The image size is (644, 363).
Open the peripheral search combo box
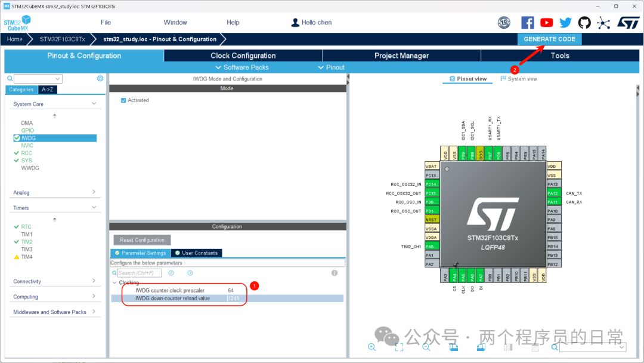click(38, 79)
